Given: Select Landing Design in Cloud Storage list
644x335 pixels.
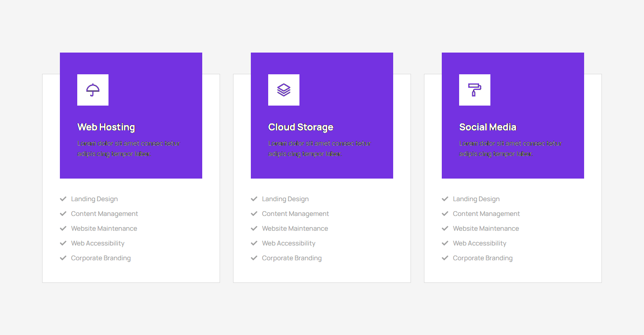Looking at the screenshot, I should pos(285,199).
